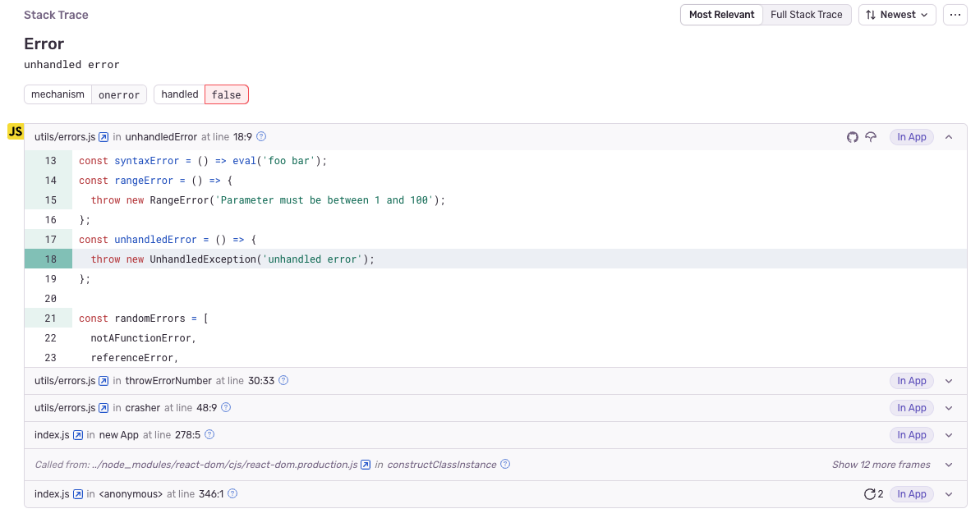980x518 pixels.
Task: Select the Most Relevant display option
Action: (721, 14)
